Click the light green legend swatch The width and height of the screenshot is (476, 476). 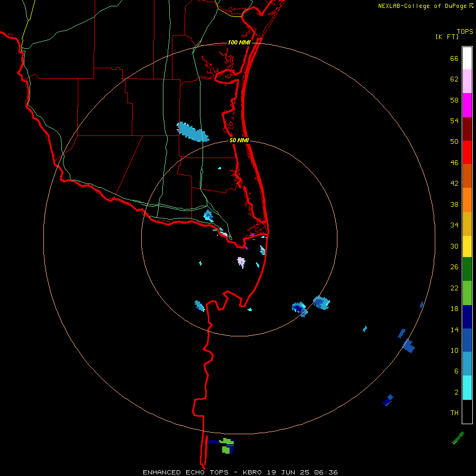coord(467,293)
